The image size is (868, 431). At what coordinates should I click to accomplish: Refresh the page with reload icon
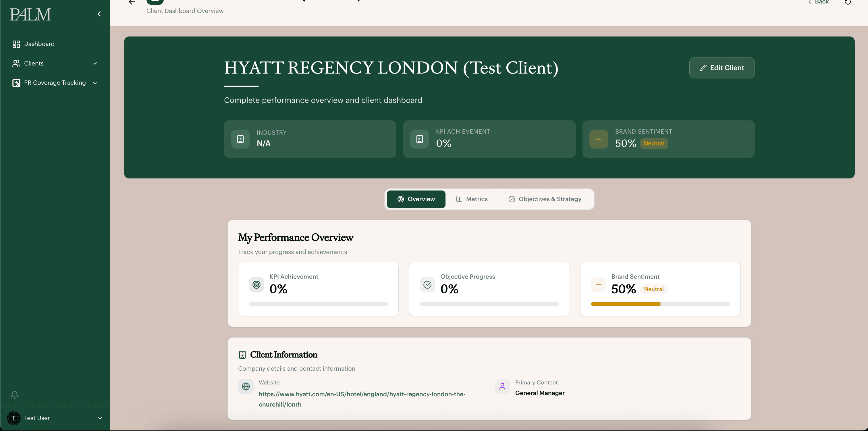[848, 2]
